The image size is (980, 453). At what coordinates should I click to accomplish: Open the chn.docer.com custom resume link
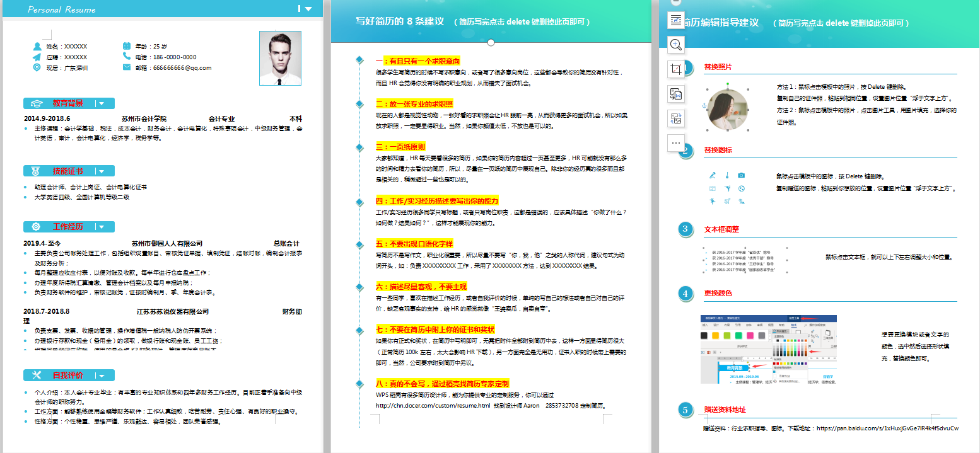tap(433, 405)
